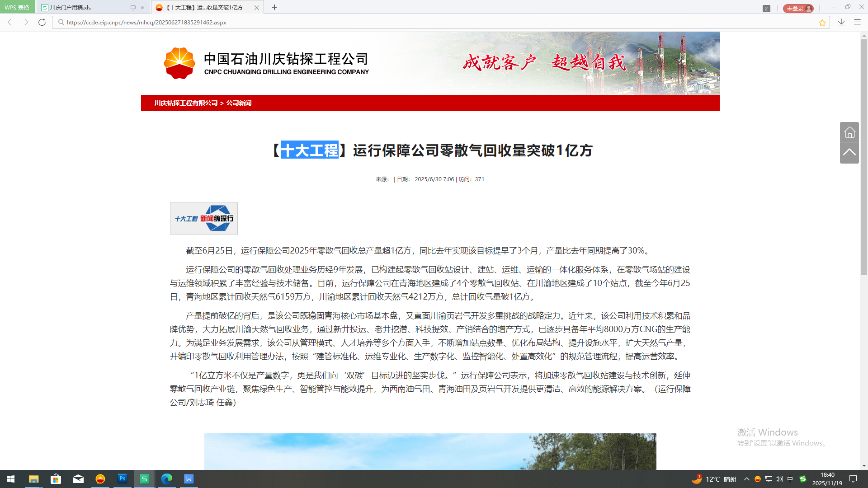Click the browser forward arrow

[x=26, y=22]
